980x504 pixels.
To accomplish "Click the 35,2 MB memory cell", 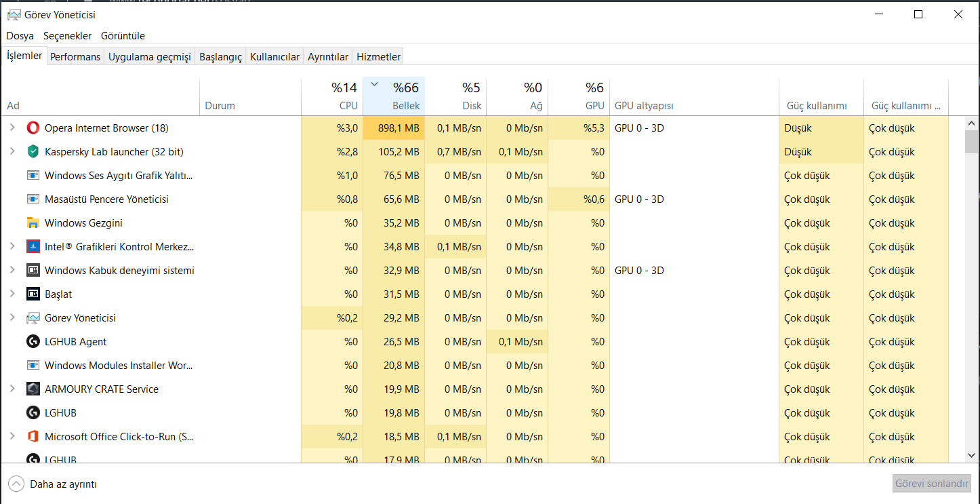I will [x=394, y=223].
